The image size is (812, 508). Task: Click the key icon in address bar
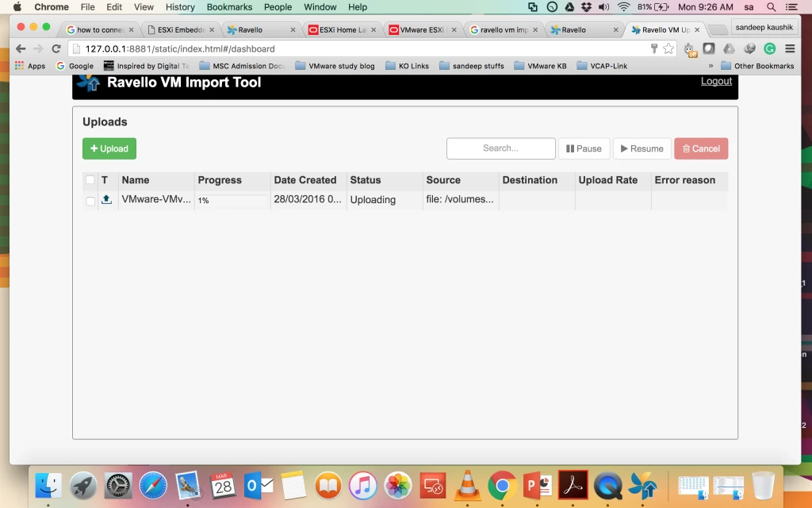tap(654, 48)
